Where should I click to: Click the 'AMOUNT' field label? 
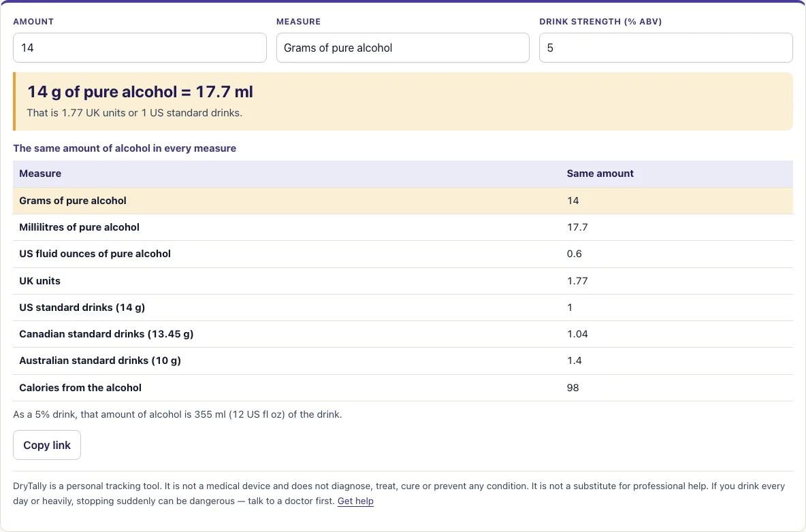tap(33, 22)
